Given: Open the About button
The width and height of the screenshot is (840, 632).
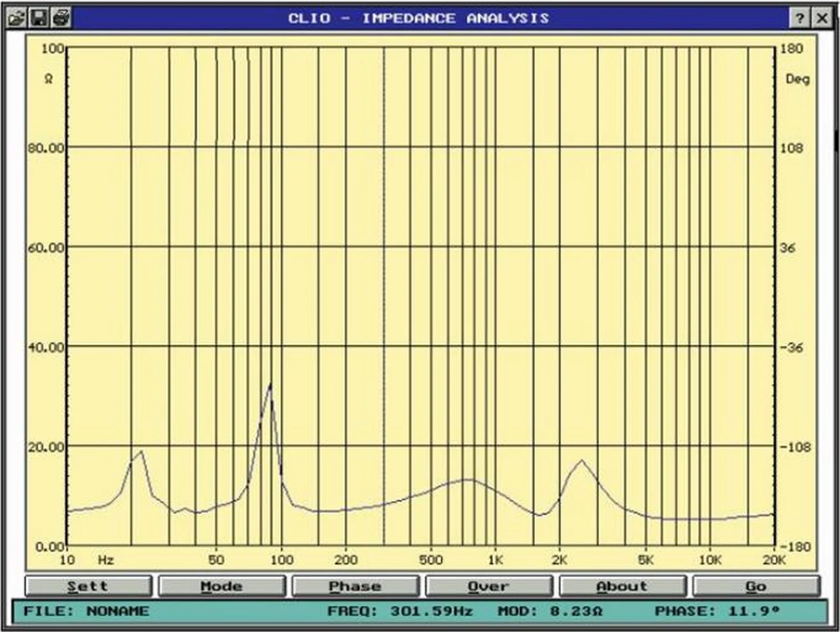Looking at the screenshot, I should pos(623,586).
